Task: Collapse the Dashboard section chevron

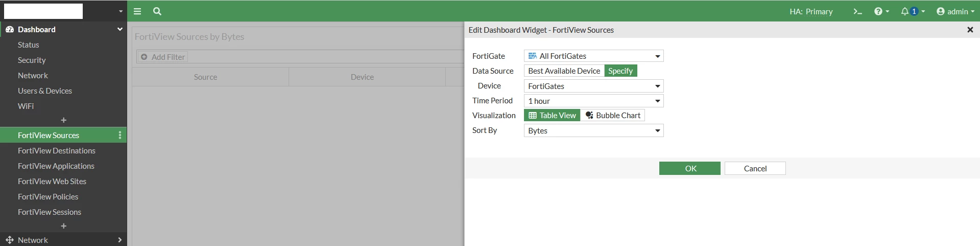Action: click(x=120, y=29)
